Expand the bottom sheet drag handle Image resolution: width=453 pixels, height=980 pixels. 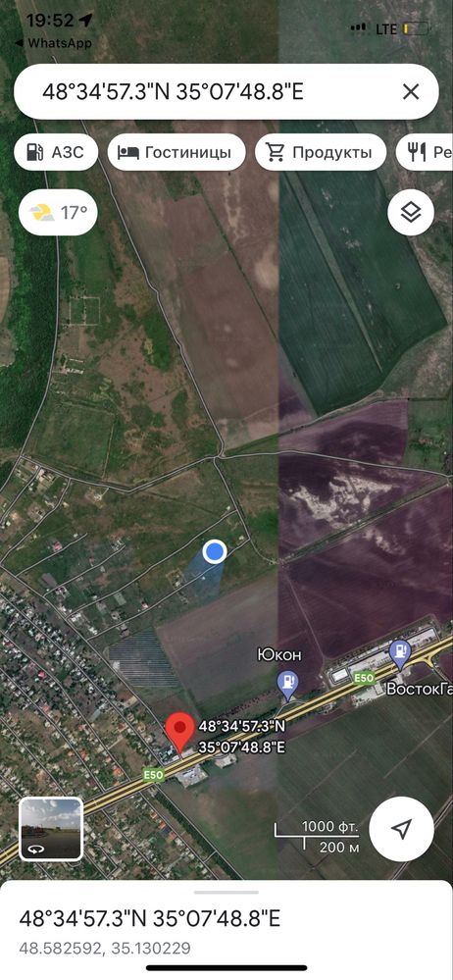click(226, 893)
